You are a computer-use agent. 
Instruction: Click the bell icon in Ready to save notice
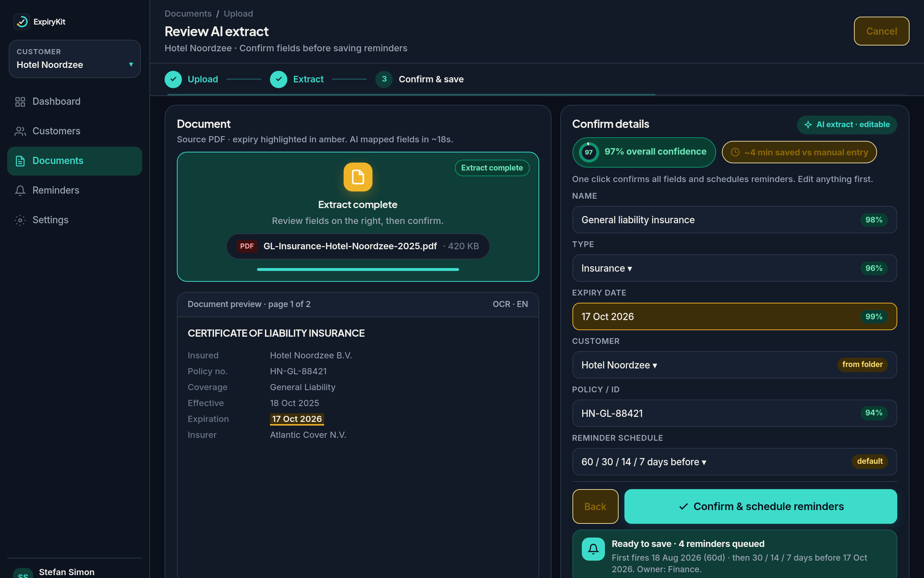pos(593,549)
